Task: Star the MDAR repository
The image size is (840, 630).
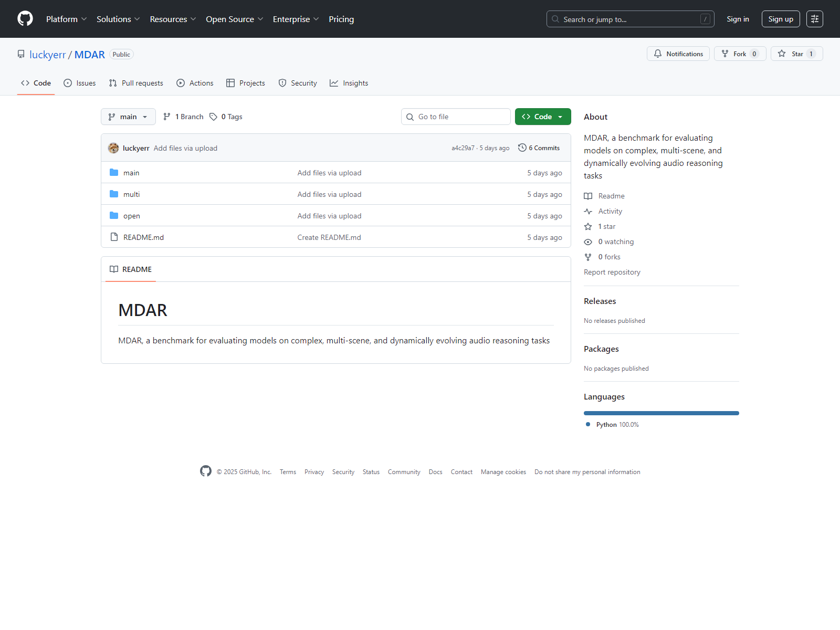Action: tap(797, 54)
